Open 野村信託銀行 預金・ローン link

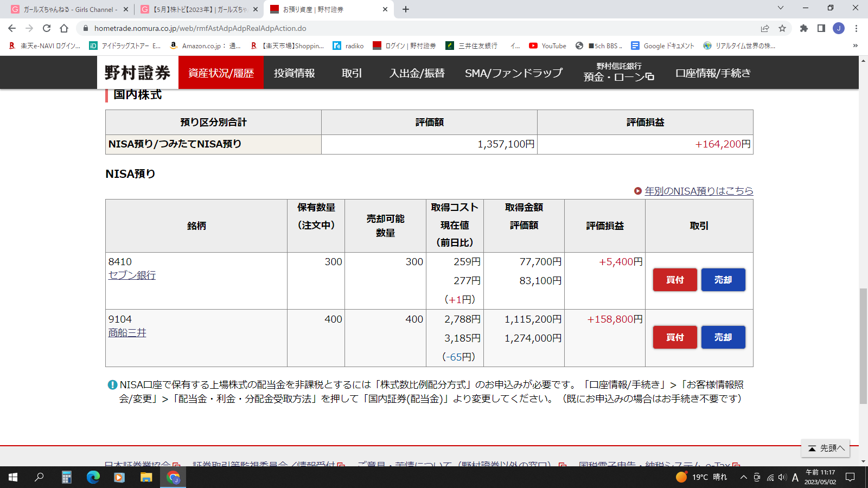pyautogui.click(x=619, y=72)
